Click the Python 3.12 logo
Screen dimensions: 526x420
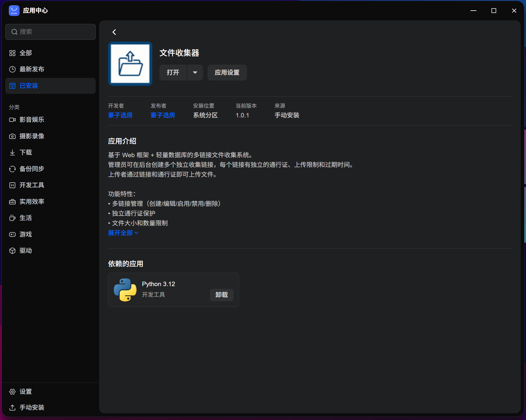(125, 290)
